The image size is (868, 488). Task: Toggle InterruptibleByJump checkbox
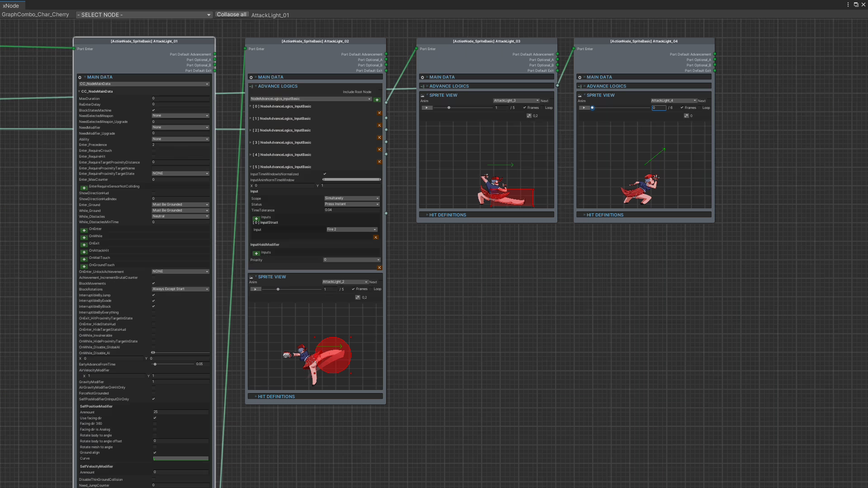click(x=154, y=295)
